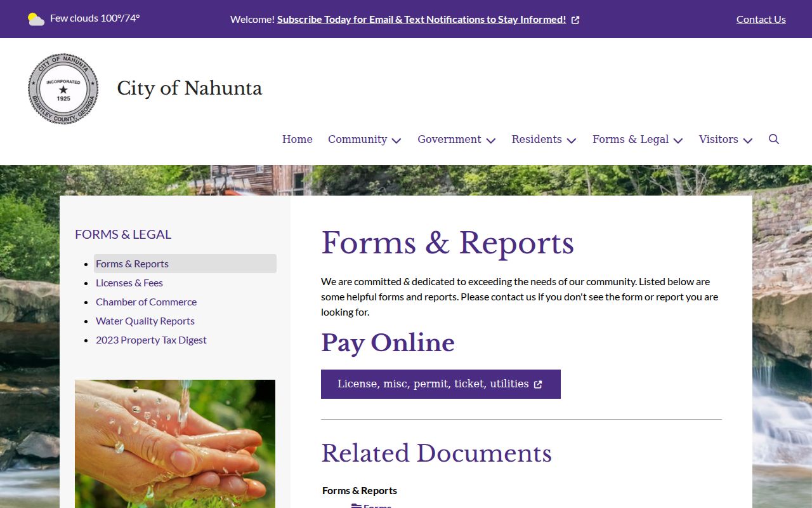Open Chamber of Commerce in the sidebar
Viewport: 812px width, 508px height.
(146, 302)
